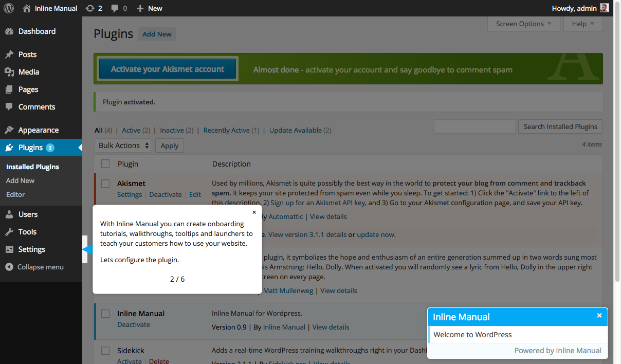Open the updates icon showing 2

(90, 8)
